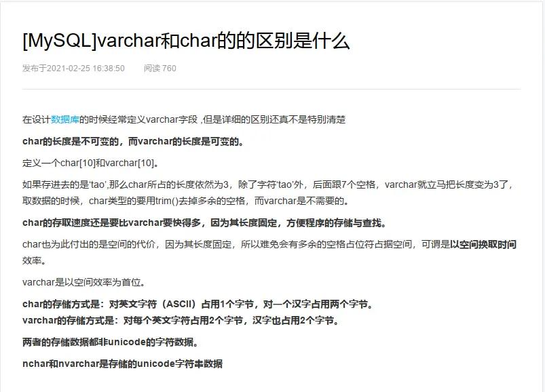
Task: Click the horizontal divider below the date
Action: [271, 90]
